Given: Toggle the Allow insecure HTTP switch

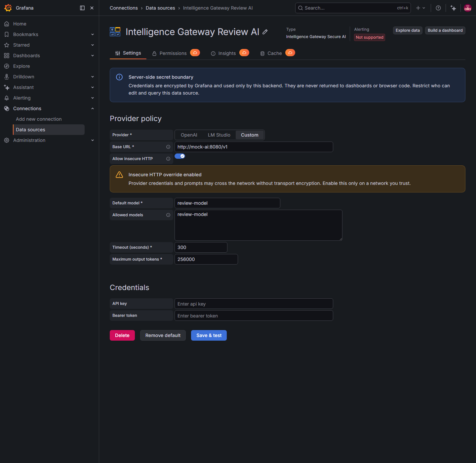Looking at the screenshot, I should (180, 156).
